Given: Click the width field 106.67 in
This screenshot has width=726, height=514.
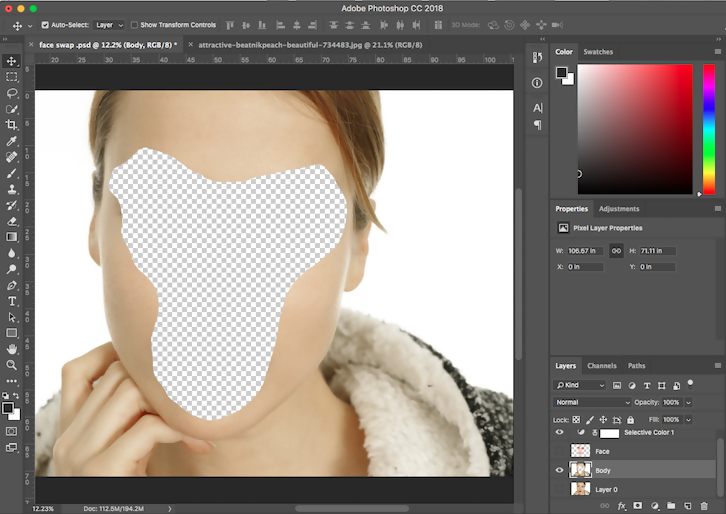Looking at the screenshot, I should coord(585,251).
